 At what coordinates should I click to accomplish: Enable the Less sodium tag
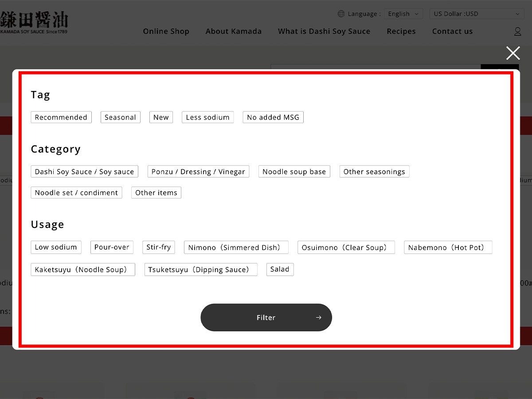coord(207,117)
